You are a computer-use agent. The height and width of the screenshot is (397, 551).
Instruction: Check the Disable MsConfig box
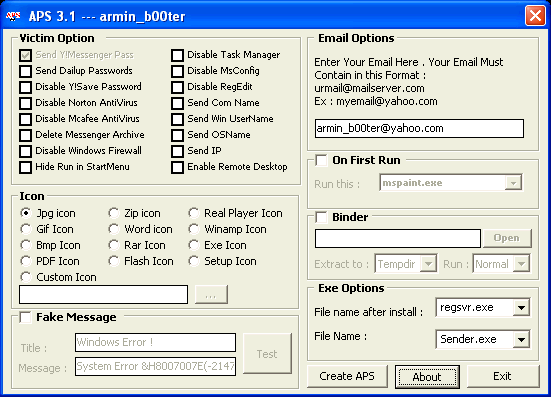tap(177, 71)
